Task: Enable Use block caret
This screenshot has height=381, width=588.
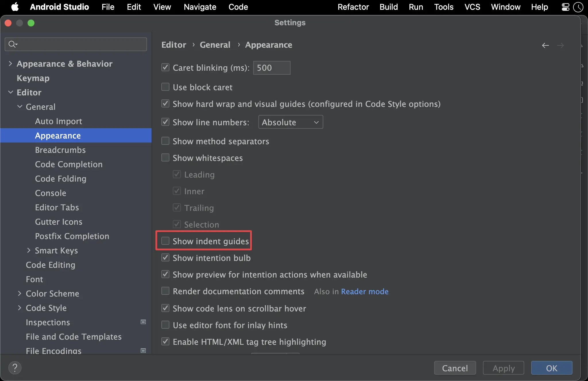Action: coord(165,87)
